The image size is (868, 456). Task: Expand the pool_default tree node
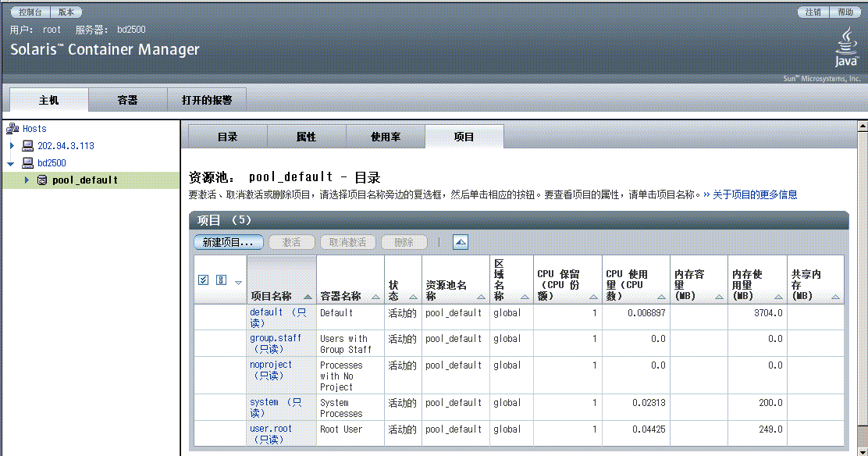(x=26, y=180)
